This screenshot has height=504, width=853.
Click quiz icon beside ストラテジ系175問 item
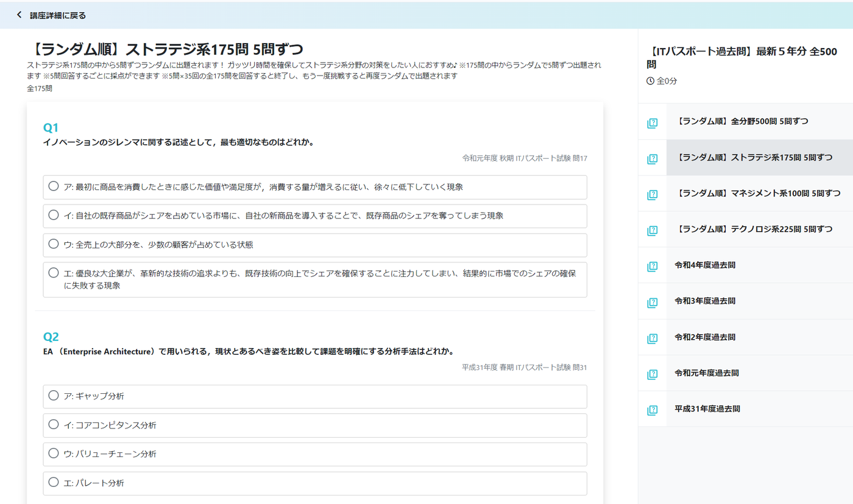click(653, 159)
